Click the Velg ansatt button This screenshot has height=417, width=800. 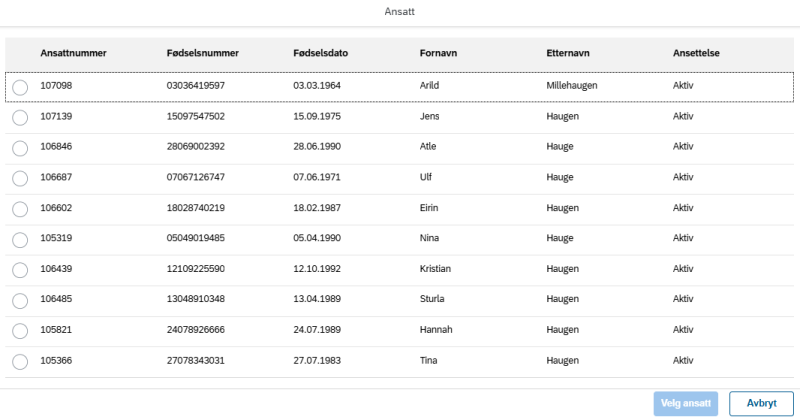[686, 404]
